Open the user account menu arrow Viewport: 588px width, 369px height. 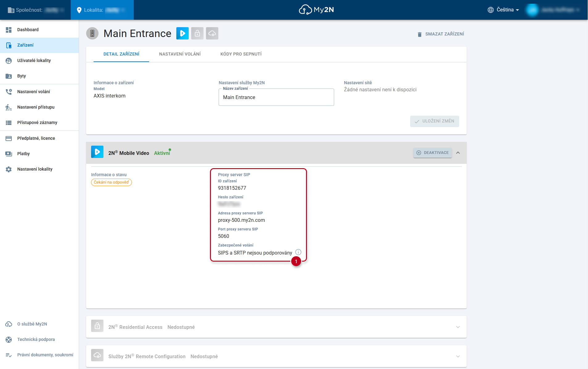point(578,10)
